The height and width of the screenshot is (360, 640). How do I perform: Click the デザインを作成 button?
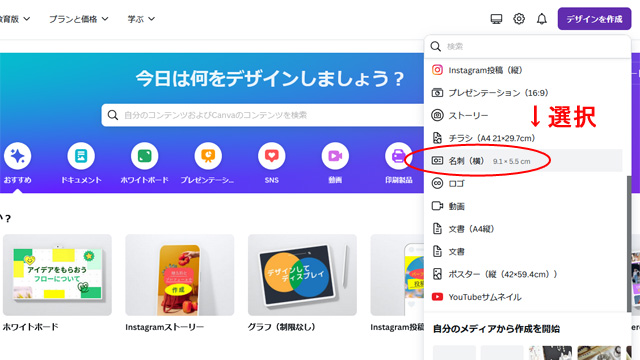(x=594, y=19)
